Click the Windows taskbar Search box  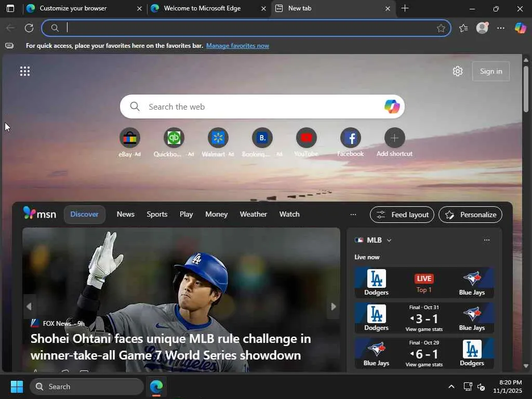(x=87, y=387)
